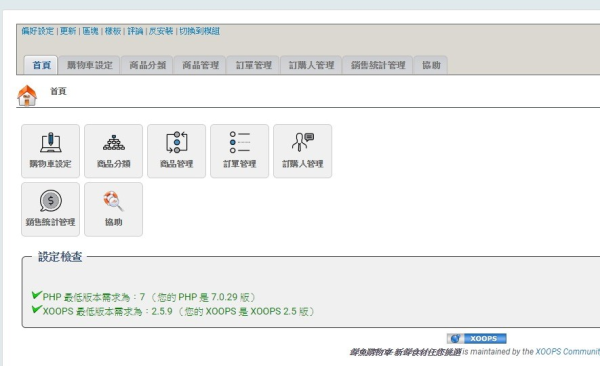Click the XOOPS 最低版本需求 check line

click(173, 311)
